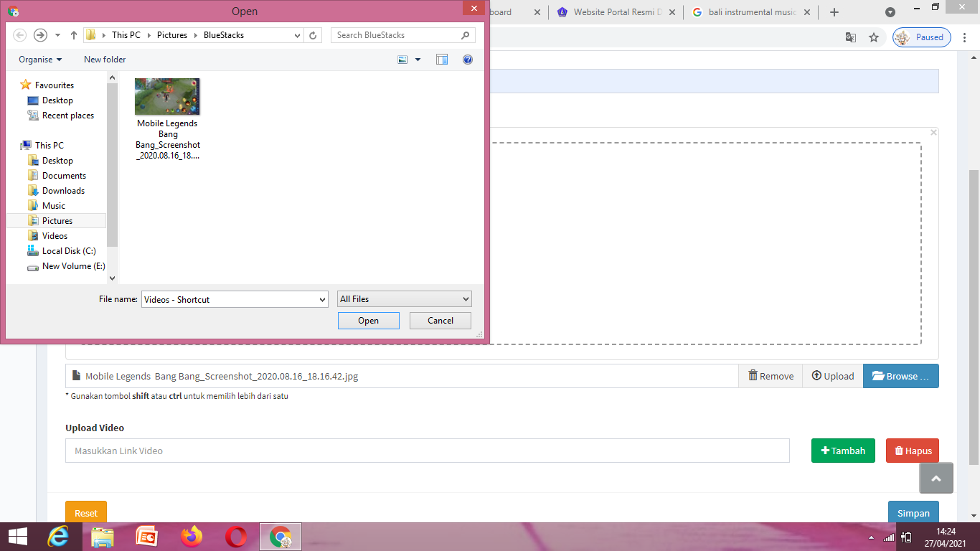Image resolution: width=980 pixels, height=551 pixels.
Task: Click the Back navigation arrow in the dialog
Action: (x=20, y=35)
